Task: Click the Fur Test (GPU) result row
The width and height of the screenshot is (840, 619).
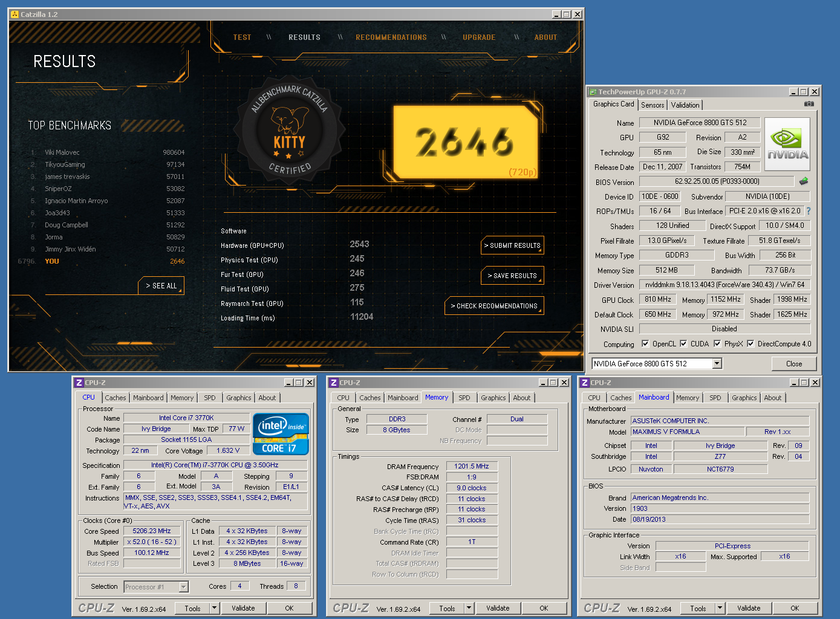Action: pyautogui.click(x=292, y=274)
